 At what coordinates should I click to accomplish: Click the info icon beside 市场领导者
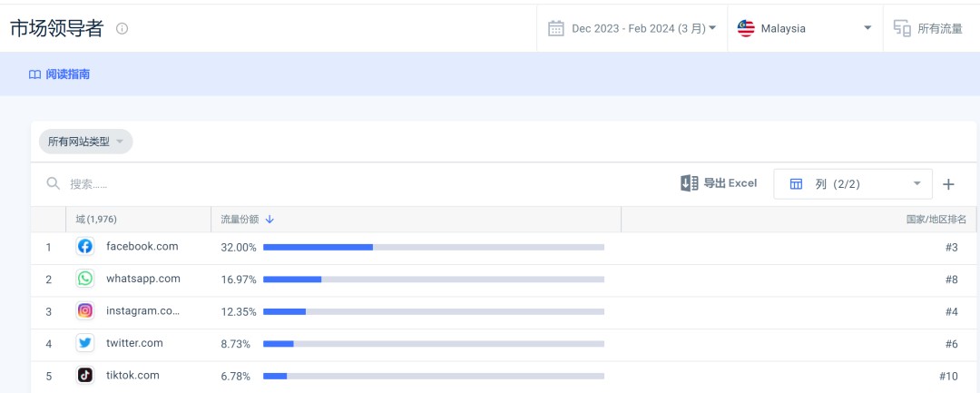(122, 28)
